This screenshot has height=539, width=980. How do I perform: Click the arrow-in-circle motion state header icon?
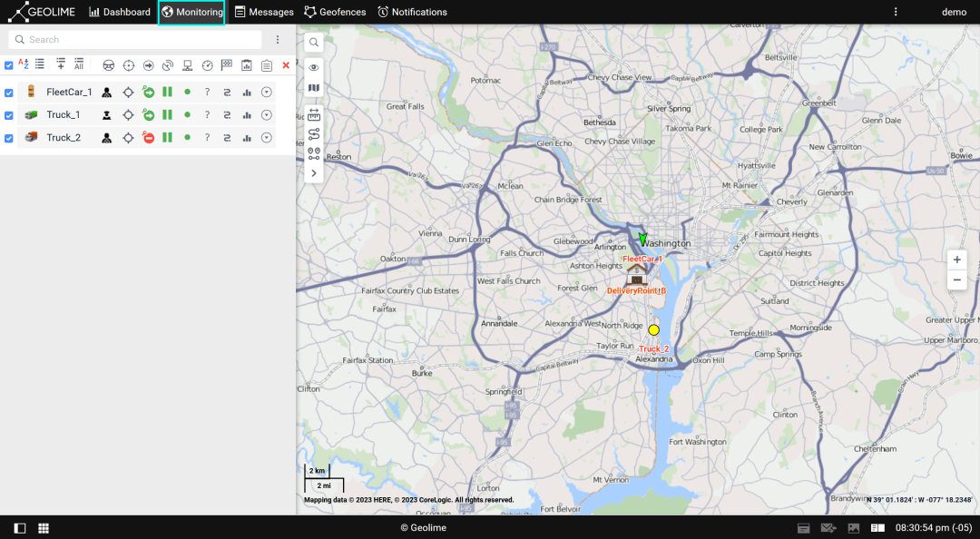[148, 65]
